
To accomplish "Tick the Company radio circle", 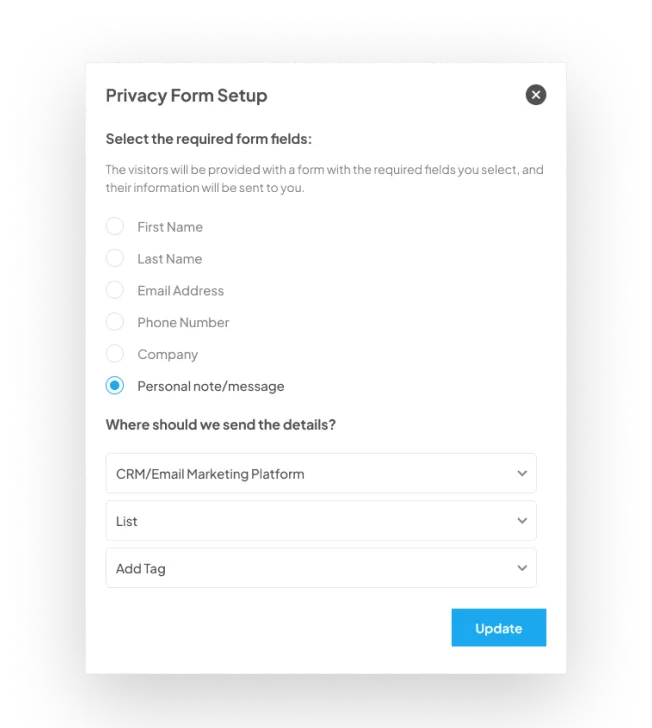I will pos(115,354).
